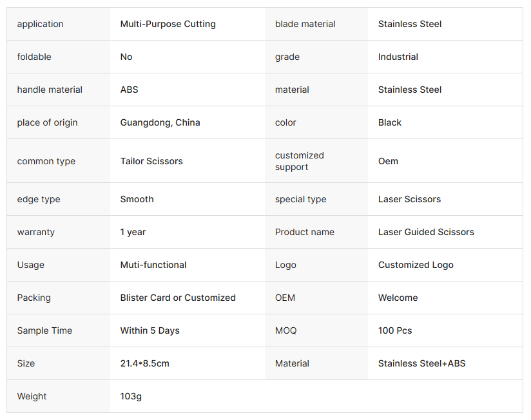Select the 'Smooth' edge type value
The image size is (531, 420).
pos(137,200)
